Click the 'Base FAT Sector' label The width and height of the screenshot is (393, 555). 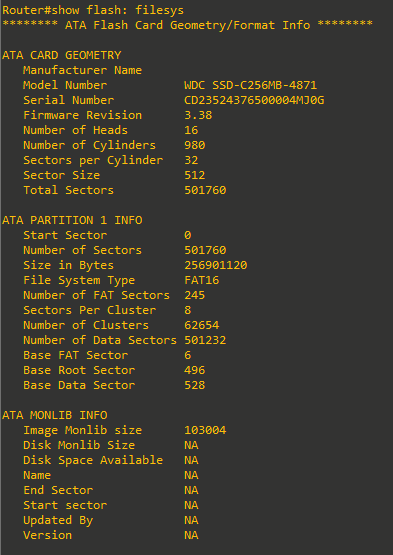tap(75, 355)
